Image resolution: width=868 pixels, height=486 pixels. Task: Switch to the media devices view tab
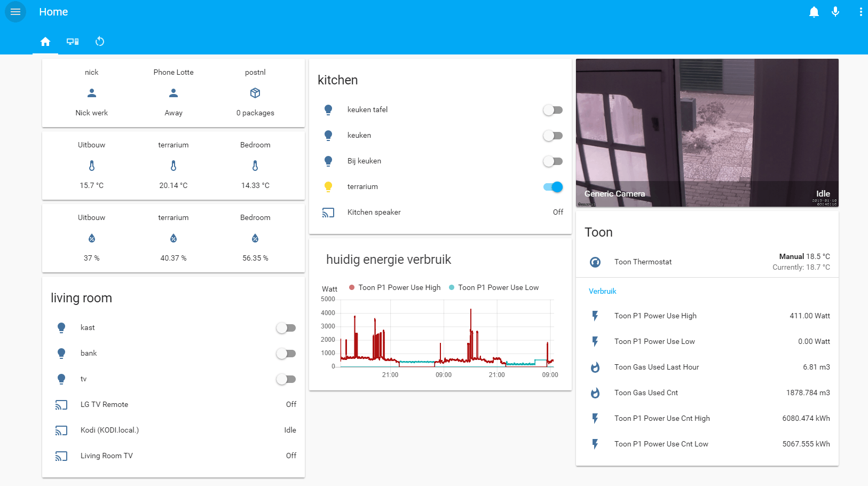point(73,42)
